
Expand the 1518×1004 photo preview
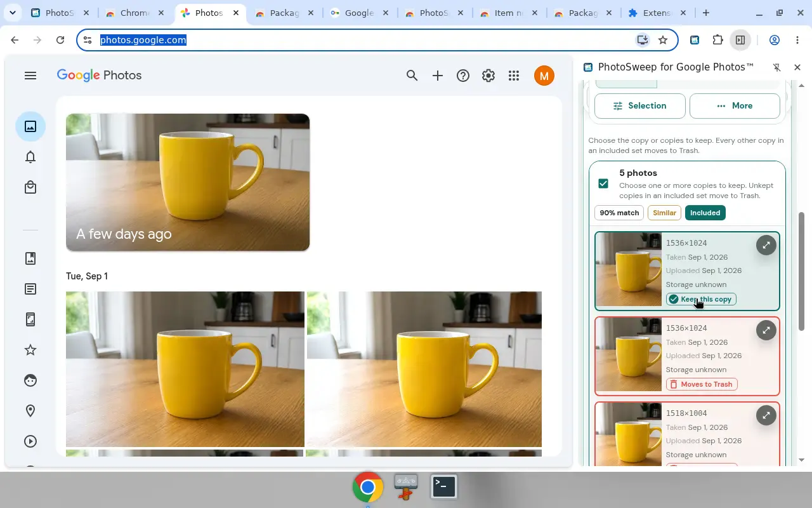coord(766,415)
